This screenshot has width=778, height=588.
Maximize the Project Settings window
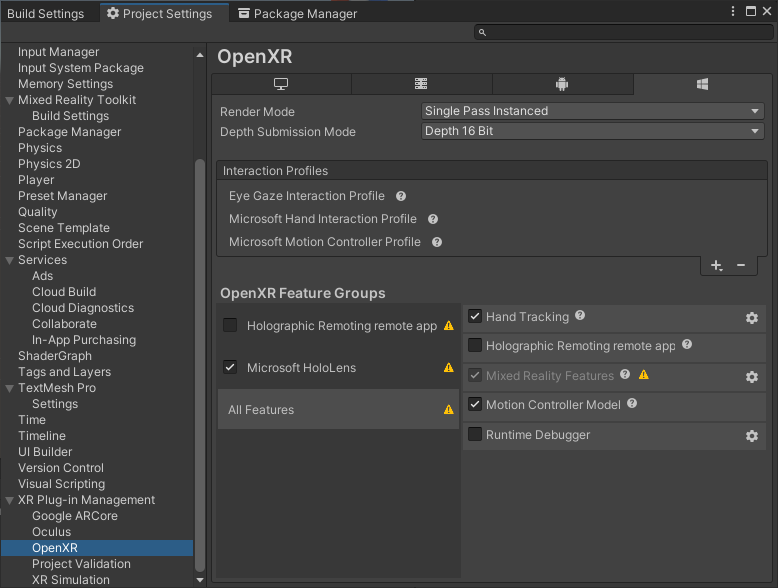pos(751,11)
